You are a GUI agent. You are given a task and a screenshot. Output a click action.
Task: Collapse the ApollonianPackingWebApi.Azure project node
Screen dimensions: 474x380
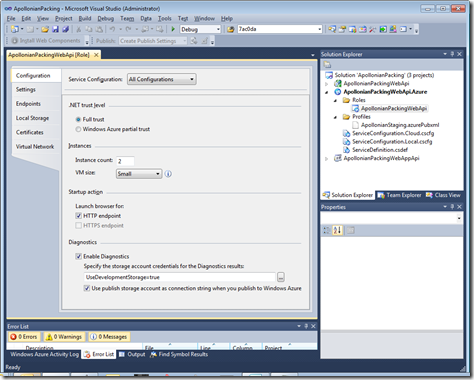[327, 92]
